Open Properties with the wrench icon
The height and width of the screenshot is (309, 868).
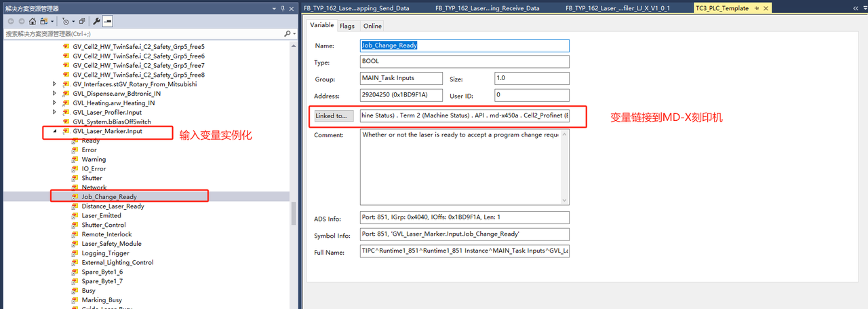pyautogui.click(x=98, y=21)
